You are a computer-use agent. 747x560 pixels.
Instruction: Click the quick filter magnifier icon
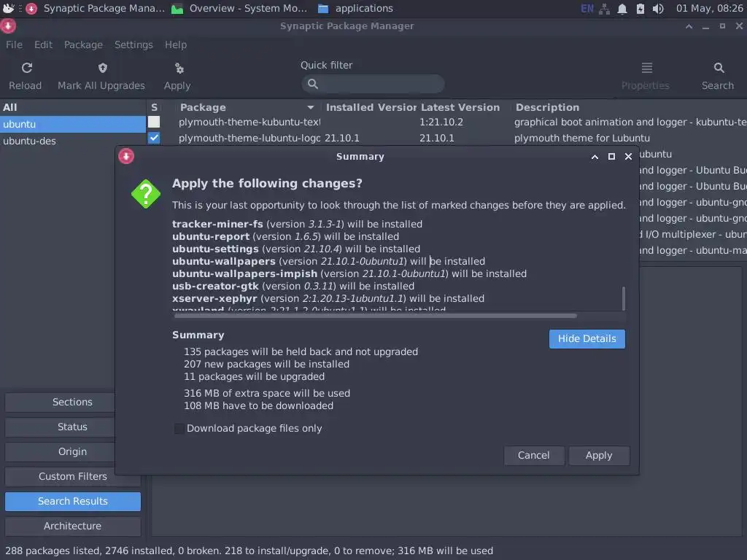312,84
